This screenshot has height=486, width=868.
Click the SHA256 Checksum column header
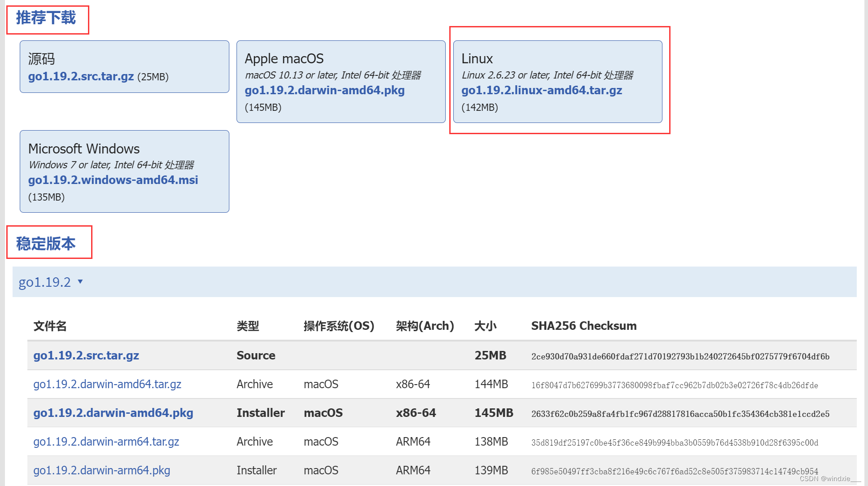tap(583, 326)
